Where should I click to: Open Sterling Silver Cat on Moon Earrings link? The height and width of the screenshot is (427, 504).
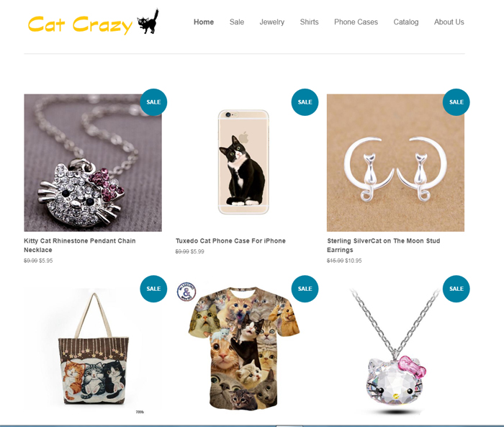(x=384, y=246)
